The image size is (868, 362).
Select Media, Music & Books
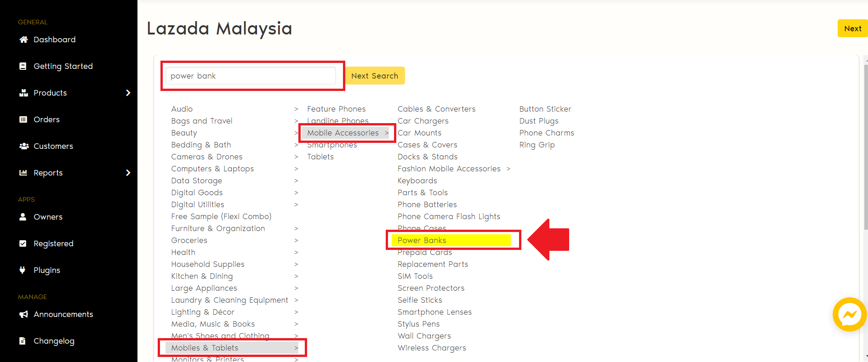point(213,324)
